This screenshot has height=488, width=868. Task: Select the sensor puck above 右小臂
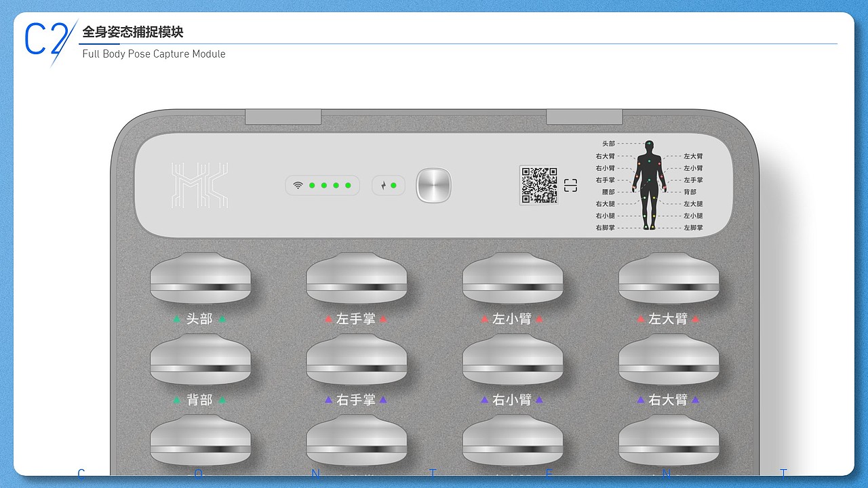513,359
